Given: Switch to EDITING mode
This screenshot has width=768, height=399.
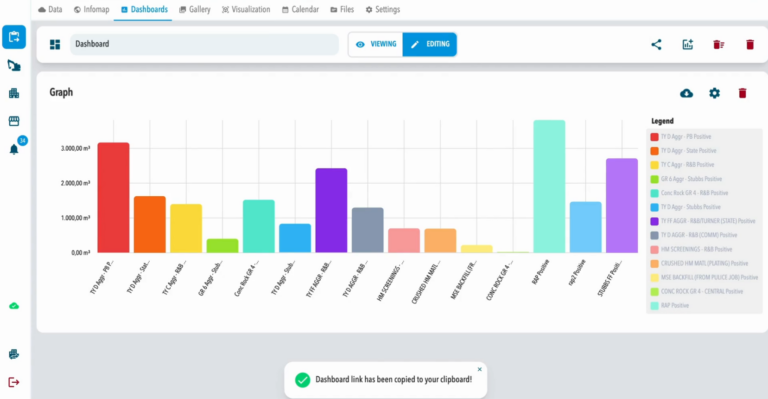Looking at the screenshot, I should click(x=430, y=44).
